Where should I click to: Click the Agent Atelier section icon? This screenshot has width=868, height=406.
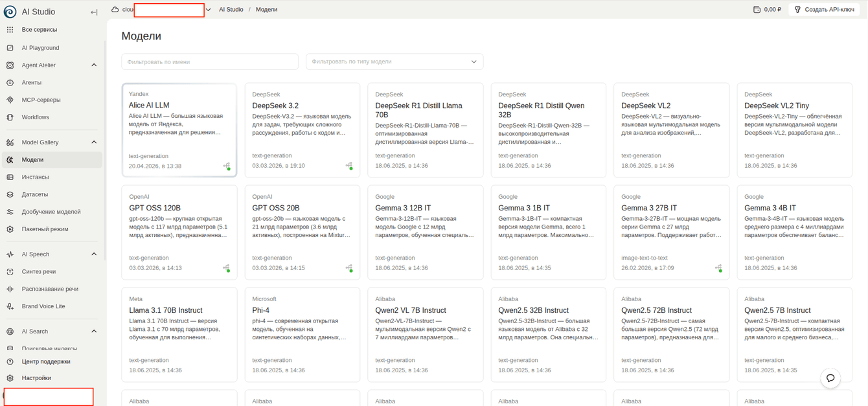coord(10,65)
